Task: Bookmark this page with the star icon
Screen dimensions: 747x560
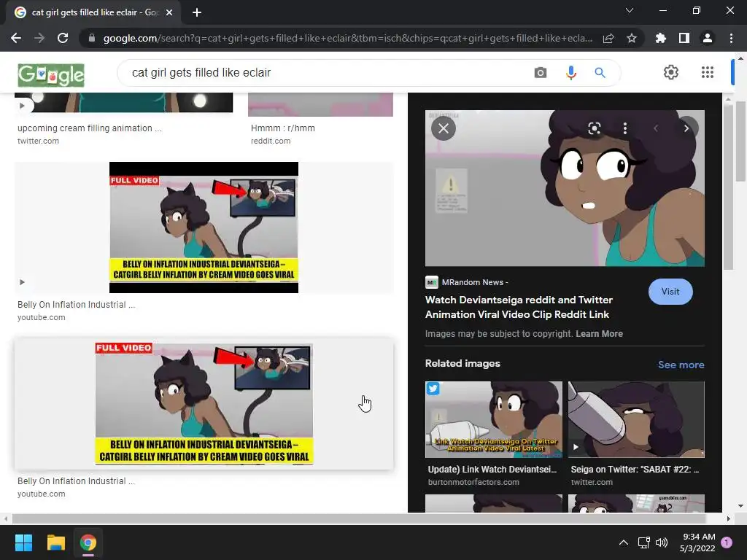Action: 632,38
